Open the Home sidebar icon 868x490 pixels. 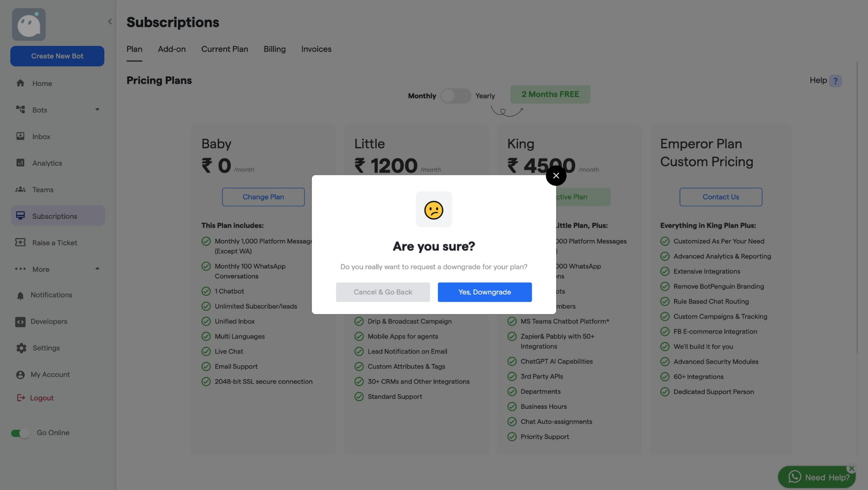[21, 83]
